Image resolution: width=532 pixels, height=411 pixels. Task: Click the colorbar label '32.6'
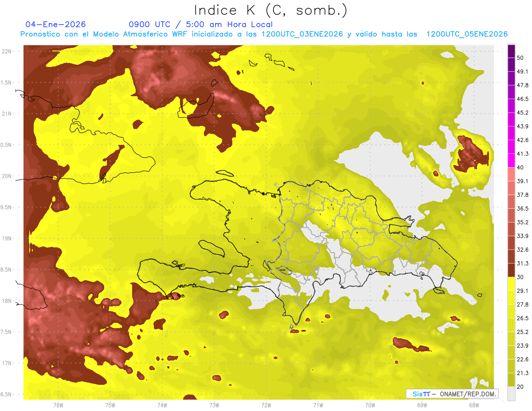coord(523,250)
